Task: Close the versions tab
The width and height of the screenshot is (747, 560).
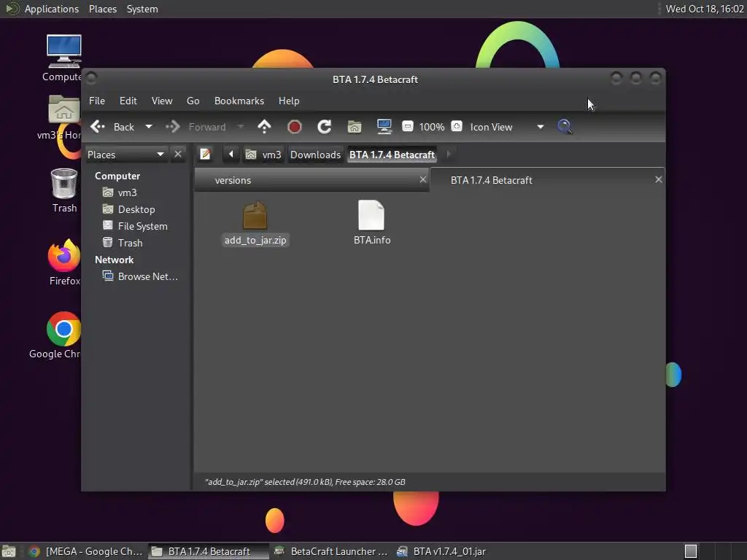Action: (x=422, y=179)
